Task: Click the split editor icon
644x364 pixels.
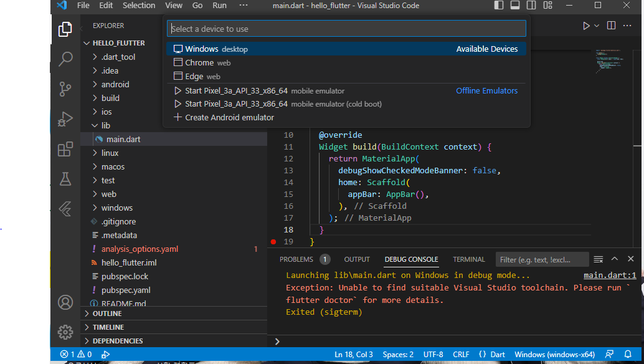Action: (611, 26)
